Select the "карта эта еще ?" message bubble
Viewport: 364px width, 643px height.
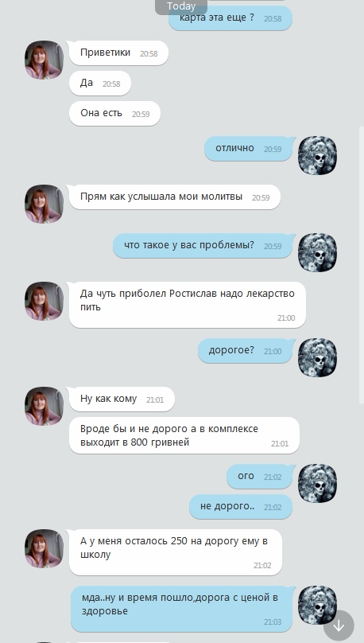[230, 18]
